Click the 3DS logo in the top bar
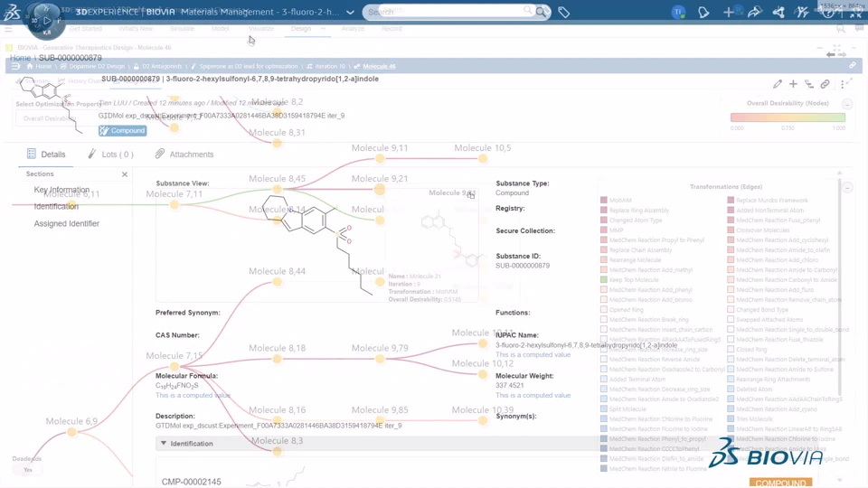Screen dimensions: 868x488 coord(12,12)
